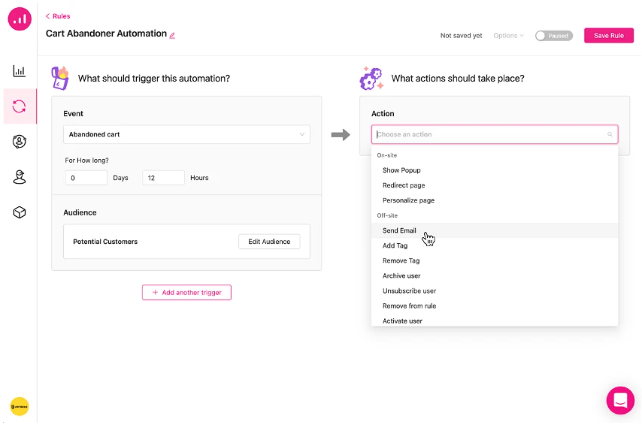The width and height of the screenshot is (642, 432).
Task: Click the Days number input field
Action: [86, 178]
